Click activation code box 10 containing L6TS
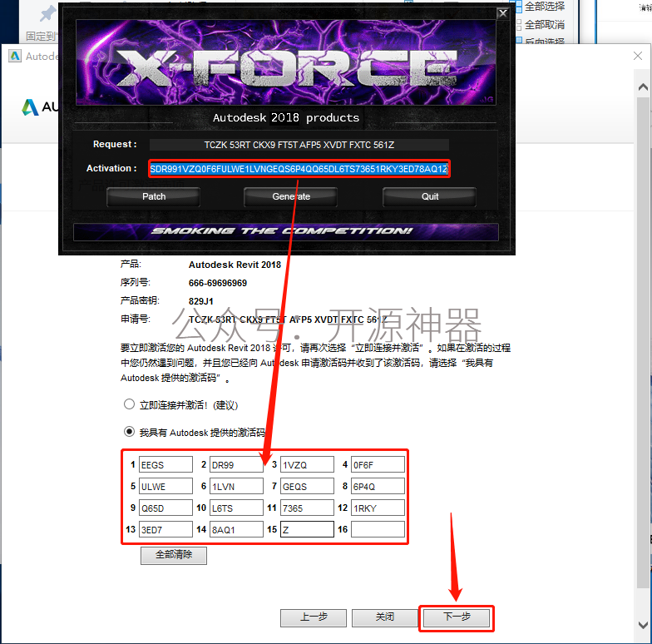The width and height of the screenshot is (652, 644). 236,508
